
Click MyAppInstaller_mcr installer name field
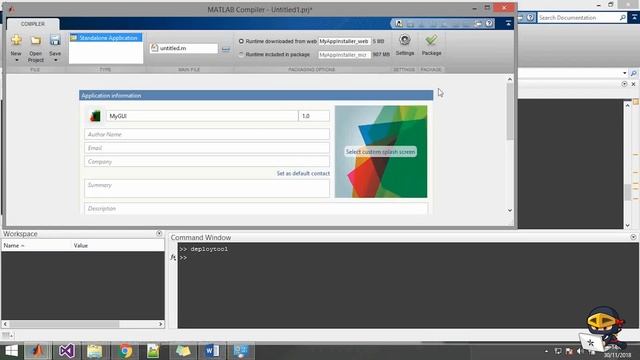(344, 54)
